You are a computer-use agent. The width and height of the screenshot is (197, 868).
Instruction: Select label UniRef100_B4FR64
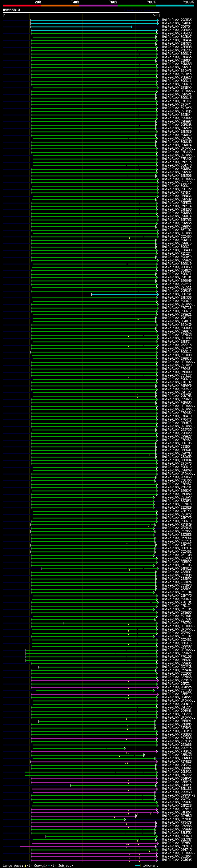176,812
